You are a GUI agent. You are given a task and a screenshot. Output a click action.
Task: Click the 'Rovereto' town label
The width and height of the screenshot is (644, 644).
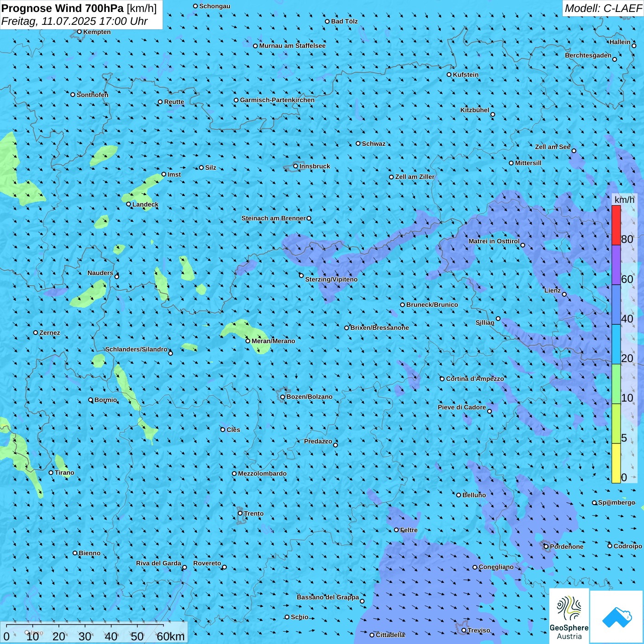pyautogui.click(x=207, y=563)
